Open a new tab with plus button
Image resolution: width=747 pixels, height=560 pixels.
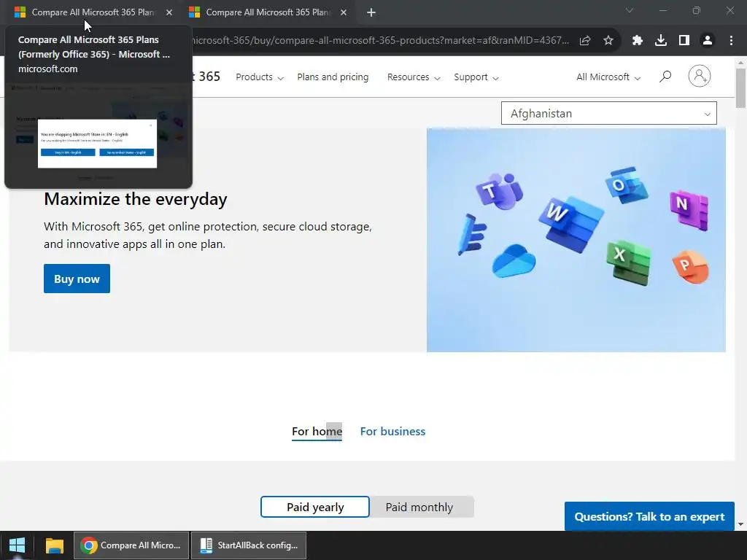pos(371,13)
